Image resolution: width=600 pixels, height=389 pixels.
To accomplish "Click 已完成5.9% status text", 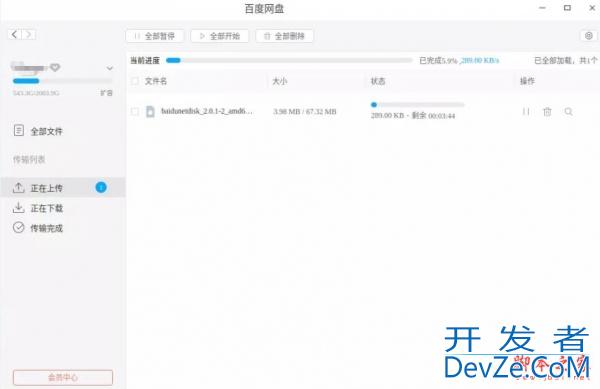I will (438, 60).
